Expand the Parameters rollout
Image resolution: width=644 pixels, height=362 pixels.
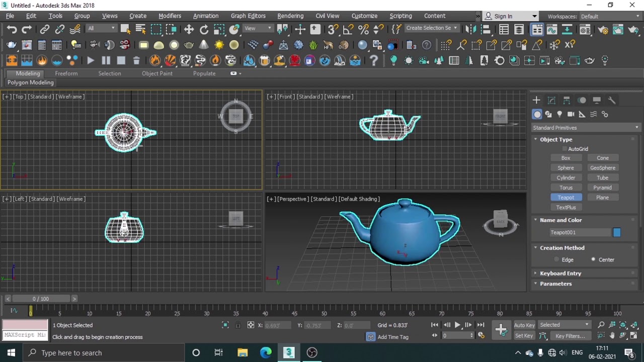click(x=555, y=284)
